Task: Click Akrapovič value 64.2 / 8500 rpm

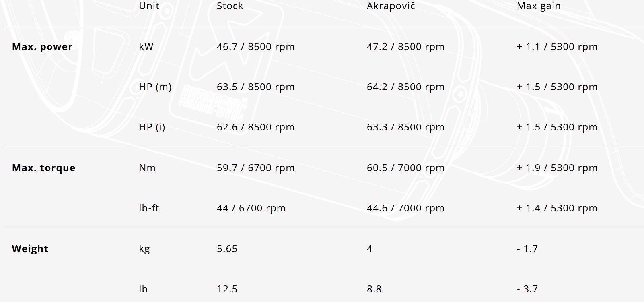Action: 405,87
